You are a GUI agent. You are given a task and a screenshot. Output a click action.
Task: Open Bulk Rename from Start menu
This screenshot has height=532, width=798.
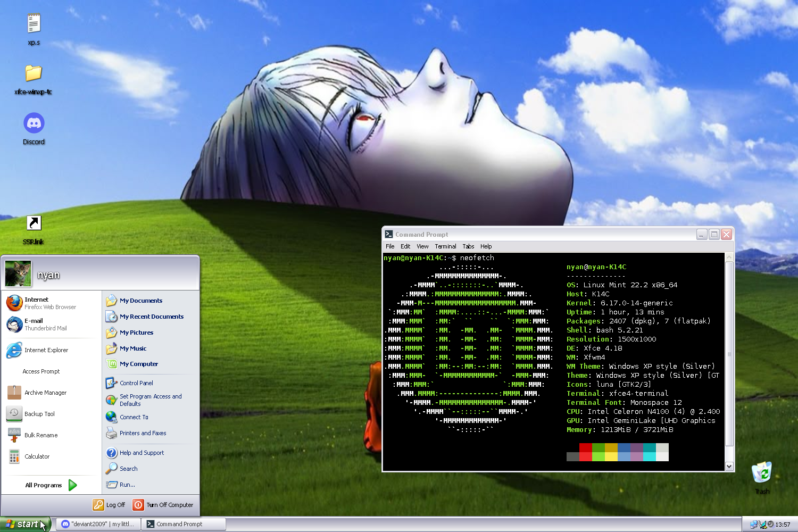51,435
